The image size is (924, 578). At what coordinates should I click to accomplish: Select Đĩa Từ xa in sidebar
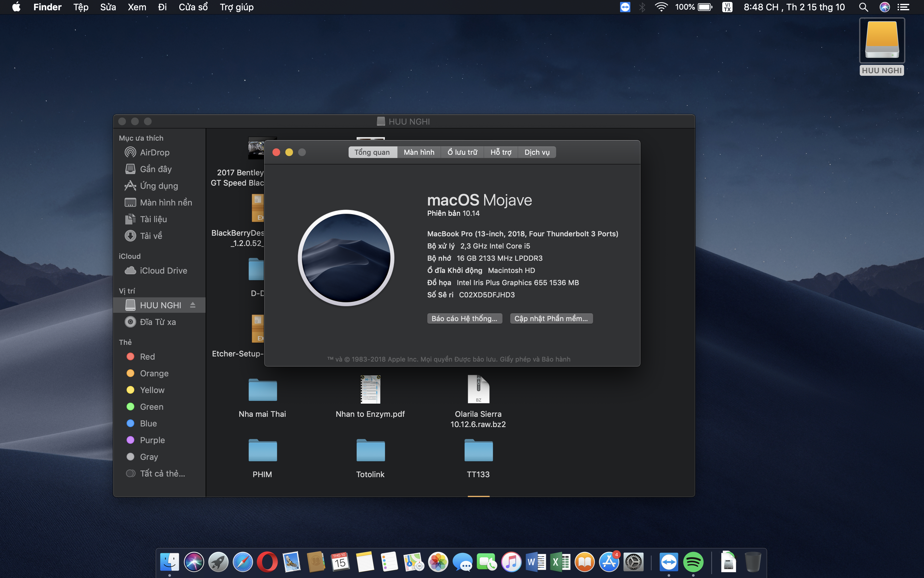pyautogui.click(x=159, y=322)
